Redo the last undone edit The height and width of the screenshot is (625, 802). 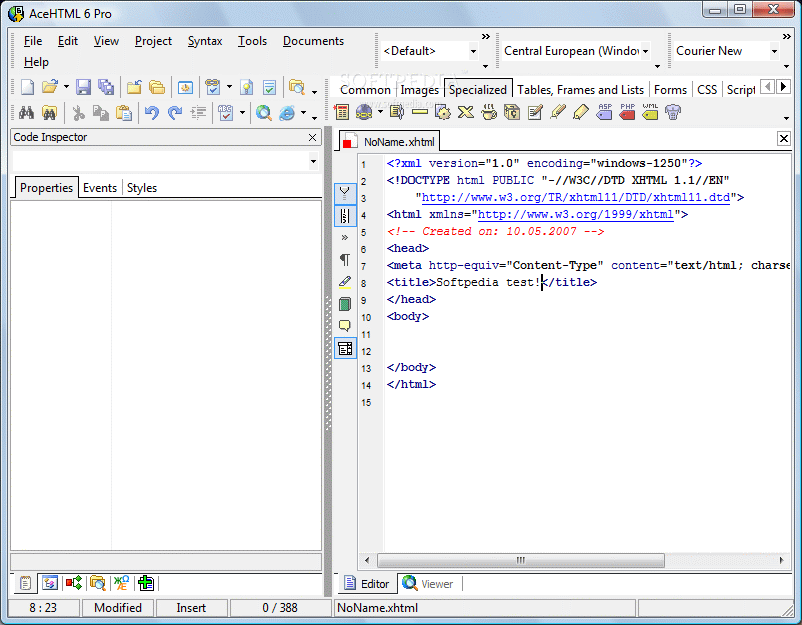(175, 113)
